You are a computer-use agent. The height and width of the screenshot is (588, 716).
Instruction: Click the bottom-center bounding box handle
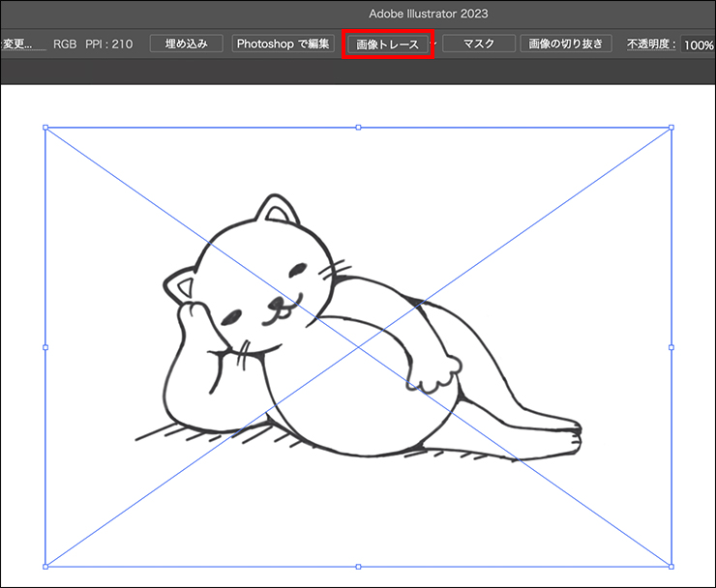tap(358, 566)
